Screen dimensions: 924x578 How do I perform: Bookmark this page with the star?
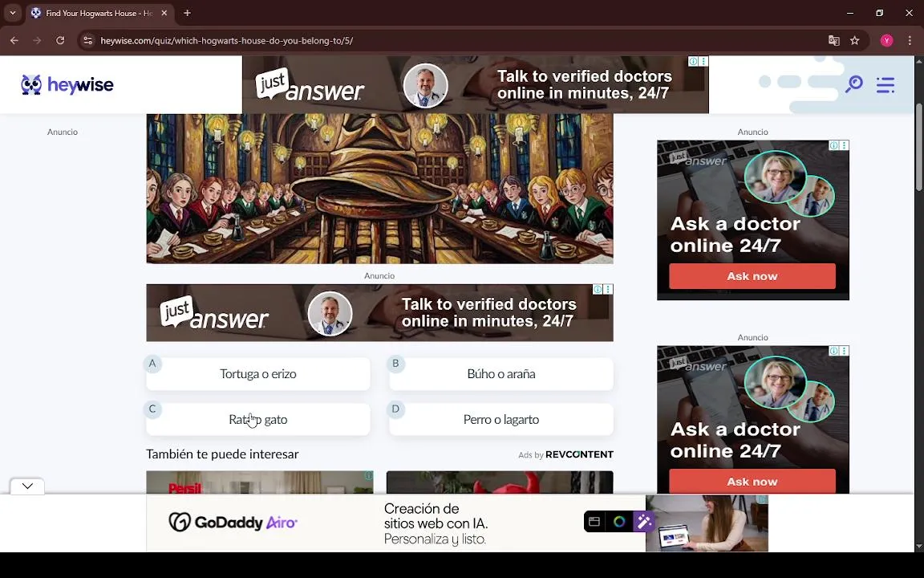click(854, 41)
